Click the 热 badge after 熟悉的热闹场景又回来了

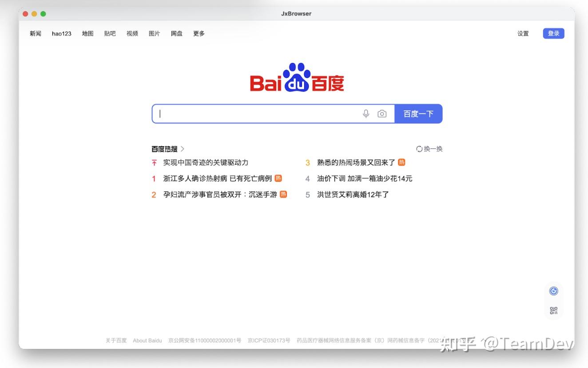coord(401,162)
